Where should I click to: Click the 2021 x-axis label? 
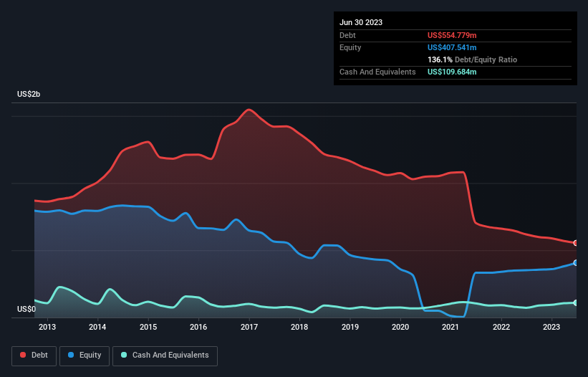click(x=450, y=327)
